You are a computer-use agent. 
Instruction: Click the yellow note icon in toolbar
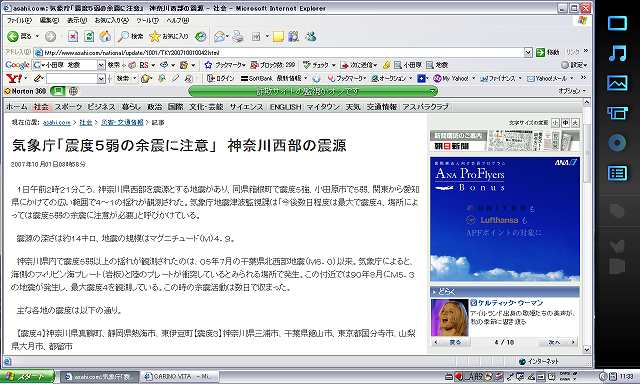[x=278, y=37]
